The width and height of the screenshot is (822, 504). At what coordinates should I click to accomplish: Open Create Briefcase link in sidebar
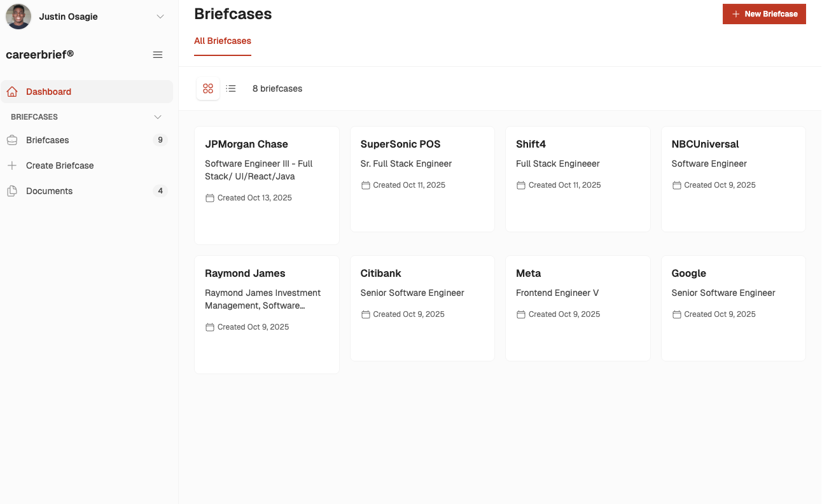coord(60,165)
